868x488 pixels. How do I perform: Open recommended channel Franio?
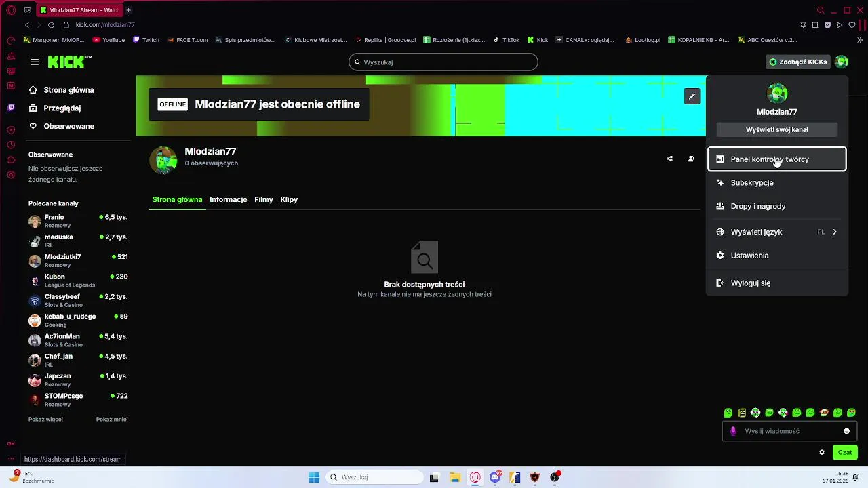coord(78,221)
